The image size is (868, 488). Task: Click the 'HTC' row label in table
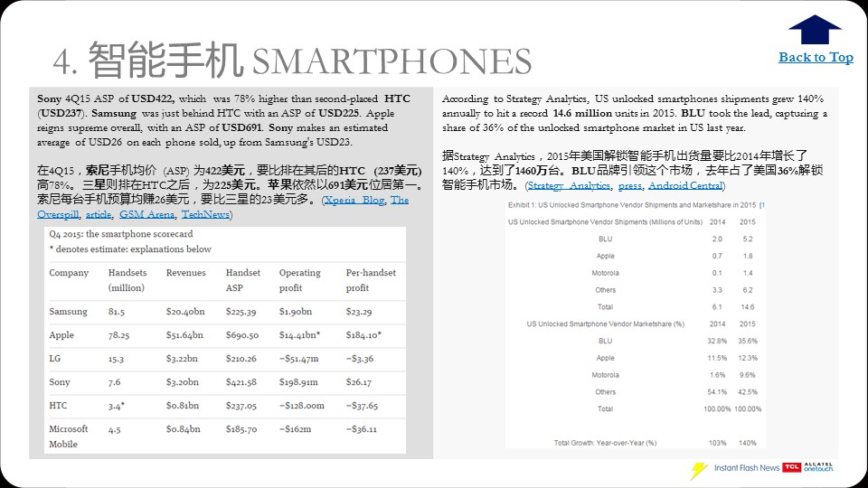point(58,406)
